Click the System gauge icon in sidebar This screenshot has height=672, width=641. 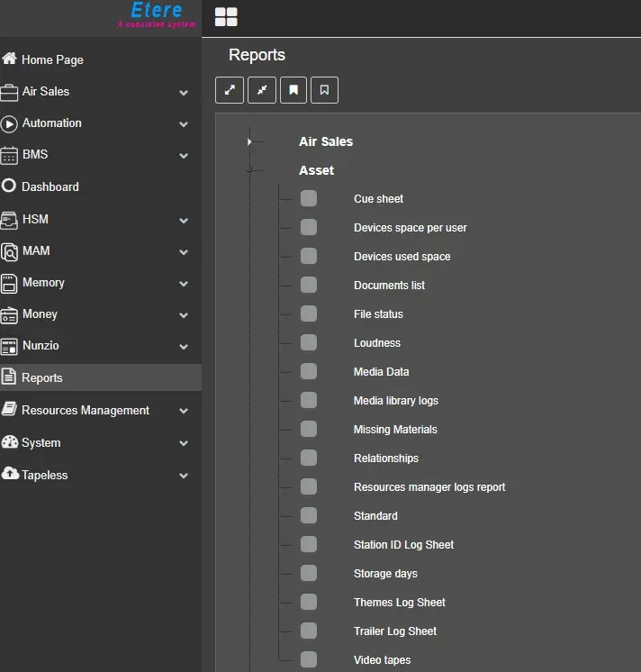pos(10,442)
